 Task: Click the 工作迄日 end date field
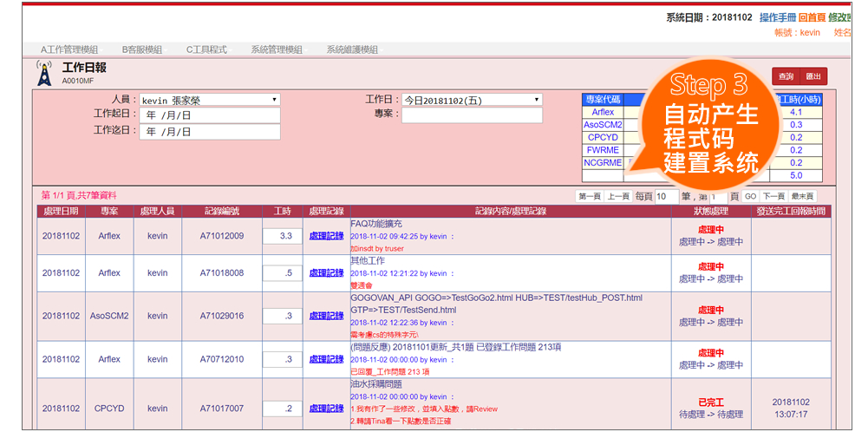point(209,132)
